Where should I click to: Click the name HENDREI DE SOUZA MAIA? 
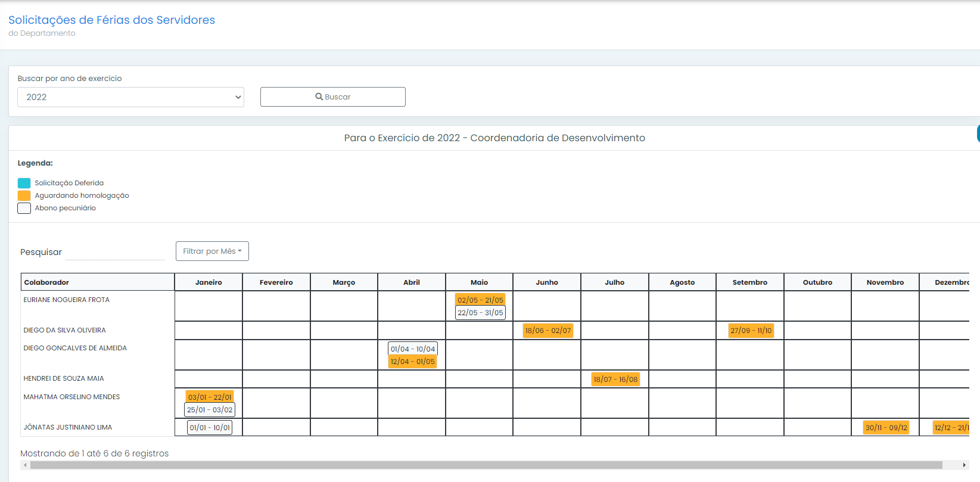[x=64, y=378]
